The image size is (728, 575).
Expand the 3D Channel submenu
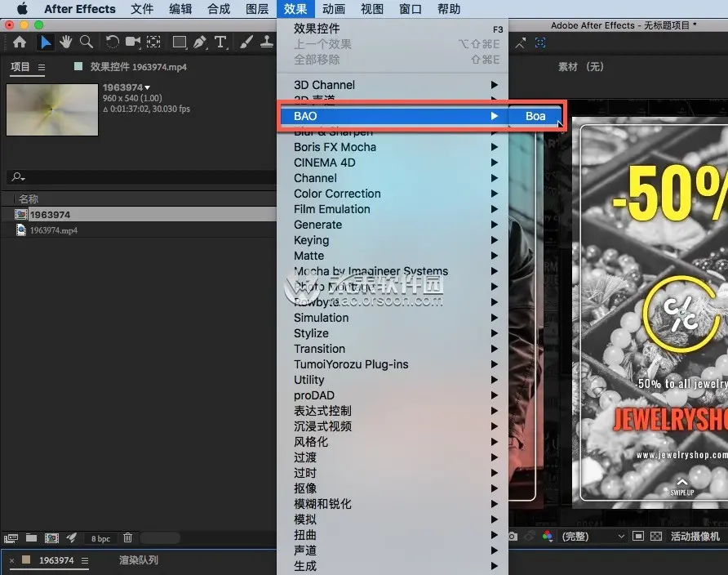[x=393, y=85]
